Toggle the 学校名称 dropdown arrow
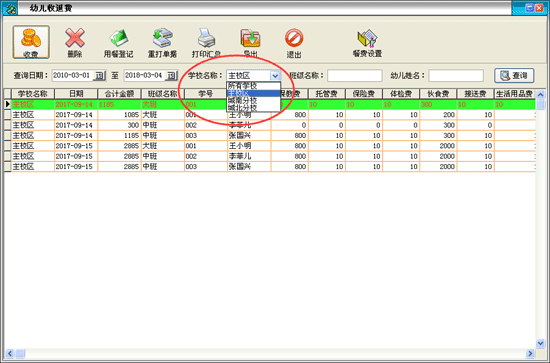550x363 pixels. click(275, 76)
